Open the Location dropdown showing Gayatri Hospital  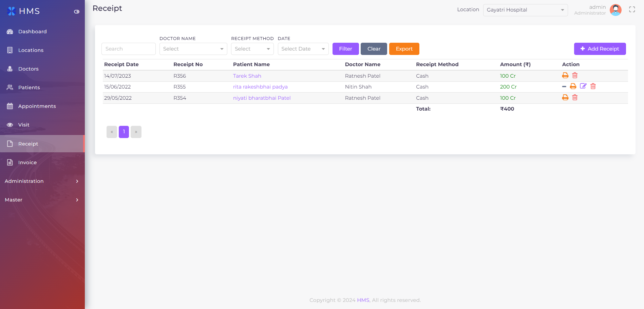525,10
